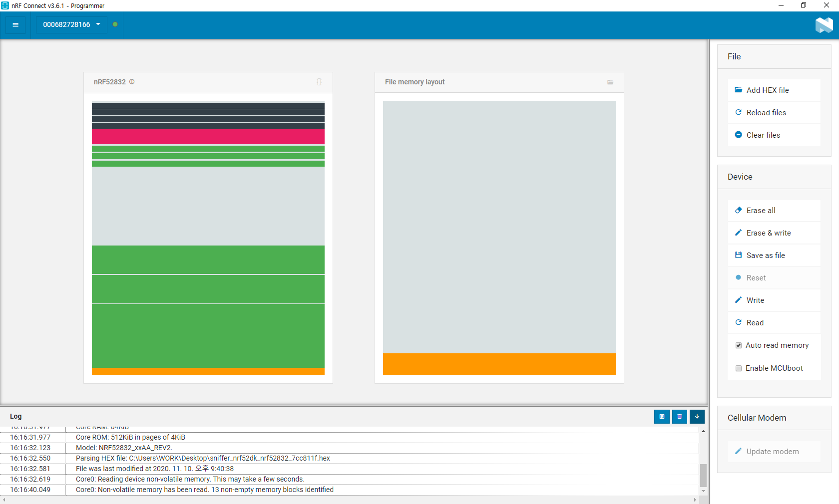Toggle the Auto read memory checkbox
This screenshot has width=839, height=504.
[739, 345]
